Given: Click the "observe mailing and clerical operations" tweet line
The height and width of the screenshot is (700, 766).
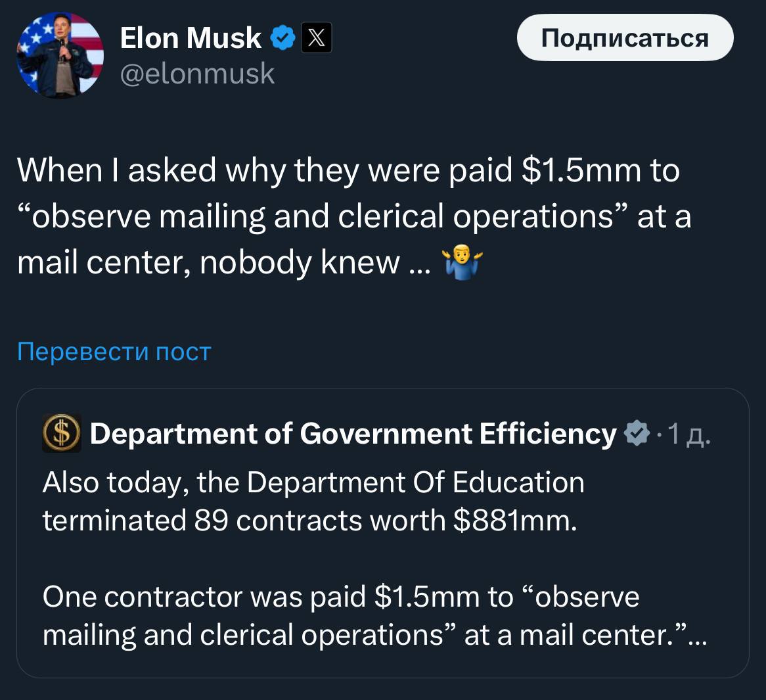Looking at the screenshot, I should coord(353,217).
